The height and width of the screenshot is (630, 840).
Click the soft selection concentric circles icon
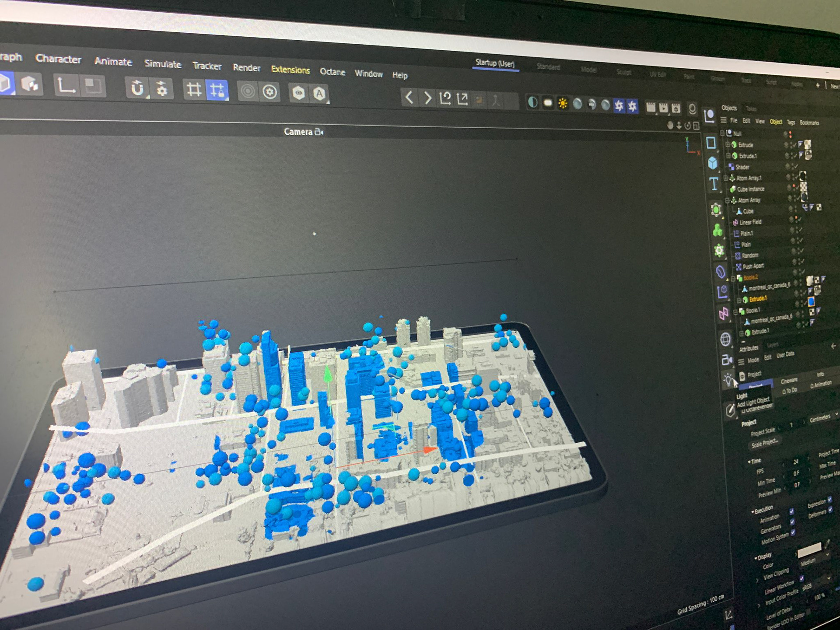248,92
